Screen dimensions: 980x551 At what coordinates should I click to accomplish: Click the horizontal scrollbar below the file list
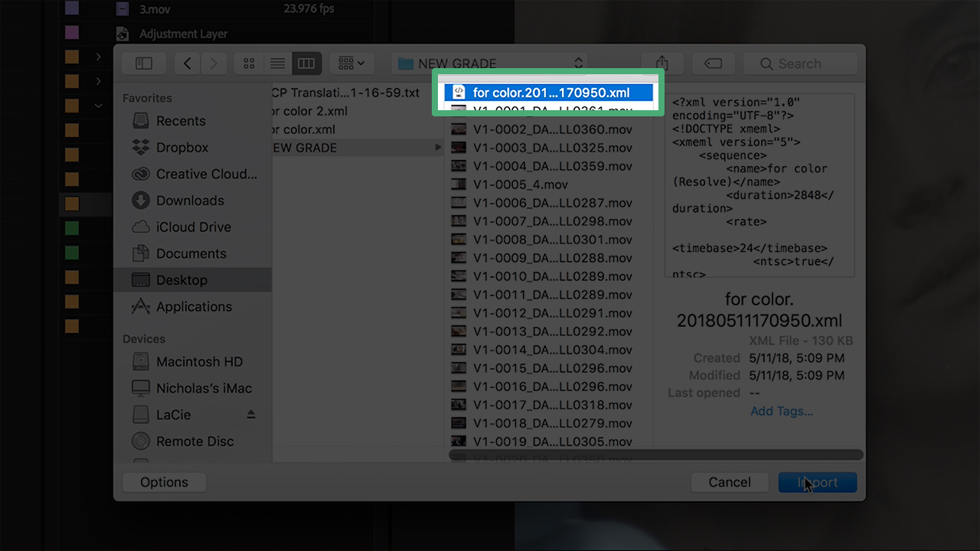(655, 455)
